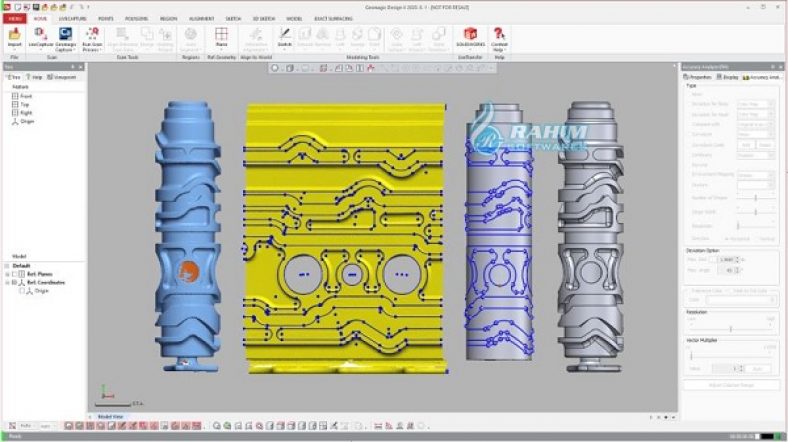The width and height of the screenshot is (788, 442).
Task: Open the ALIGNMENT ribbon tab
Action: (203, 18)
